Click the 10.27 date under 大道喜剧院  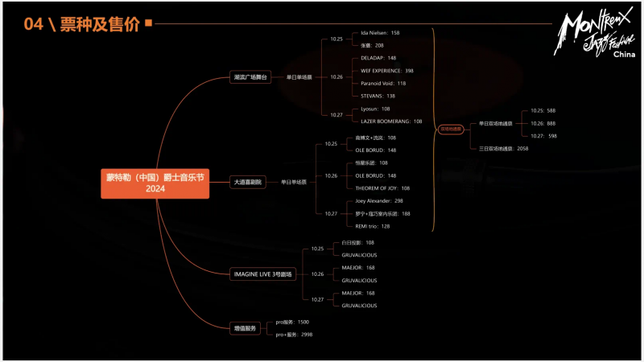click(331, 213)
